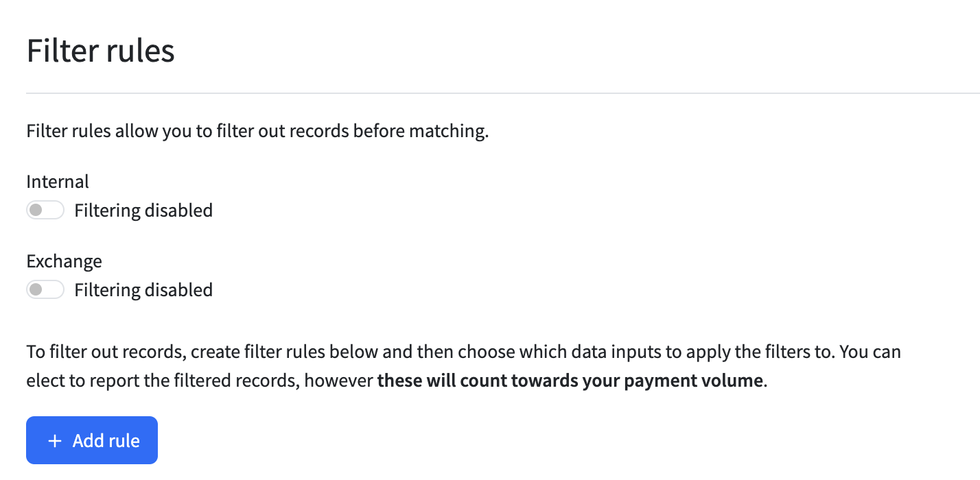Select the "Internal" section label

coord(58,182)
